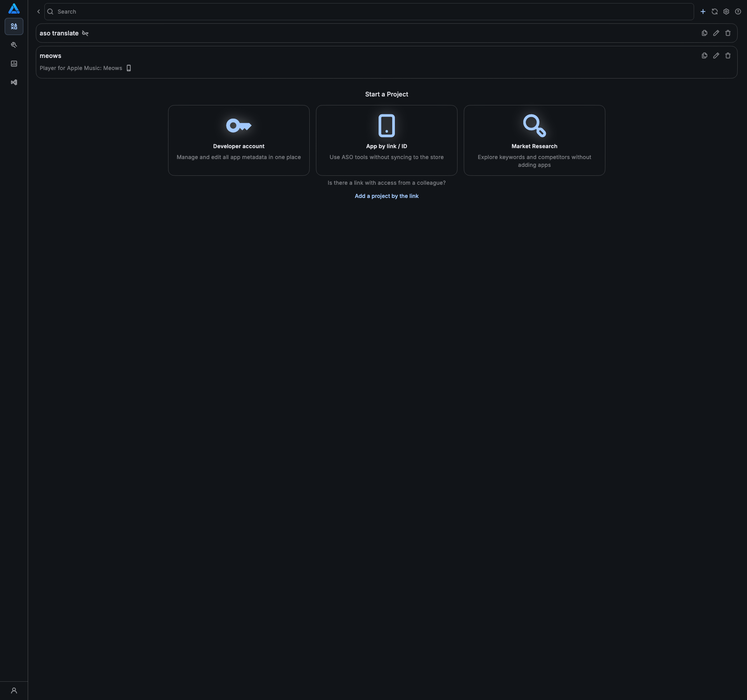
Task: Open the help question mark icon
Action: 738,12
